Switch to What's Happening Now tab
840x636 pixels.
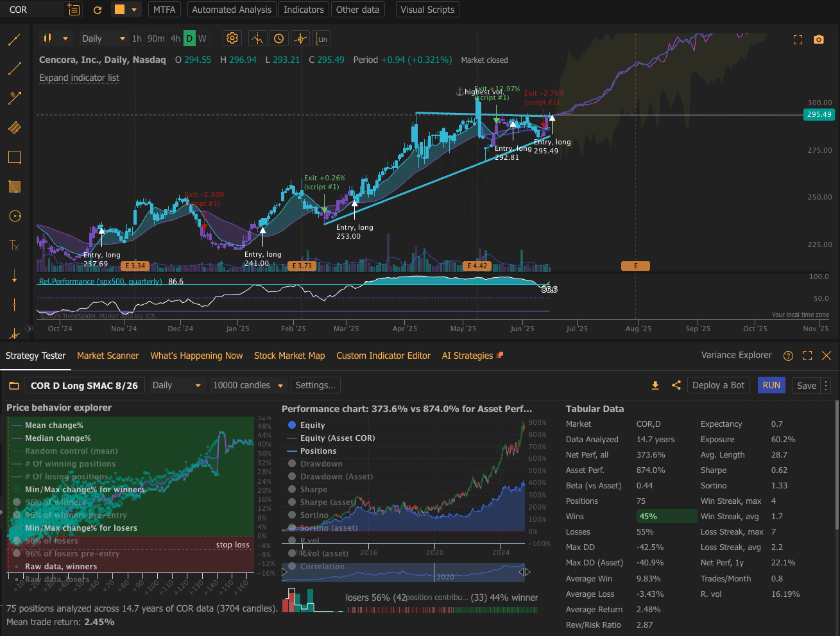pos(196,356)
